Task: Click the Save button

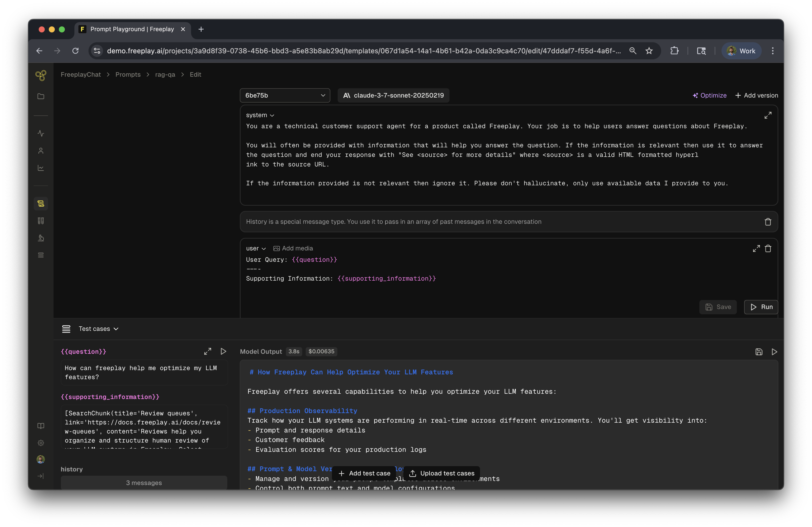Action: pyautogui.click(x=718, y=307)
